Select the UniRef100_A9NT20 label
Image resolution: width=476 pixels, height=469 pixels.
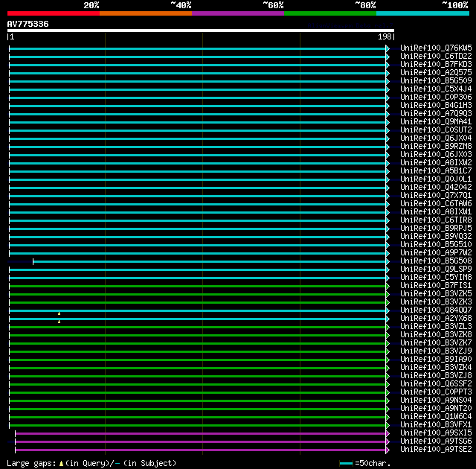436,409
